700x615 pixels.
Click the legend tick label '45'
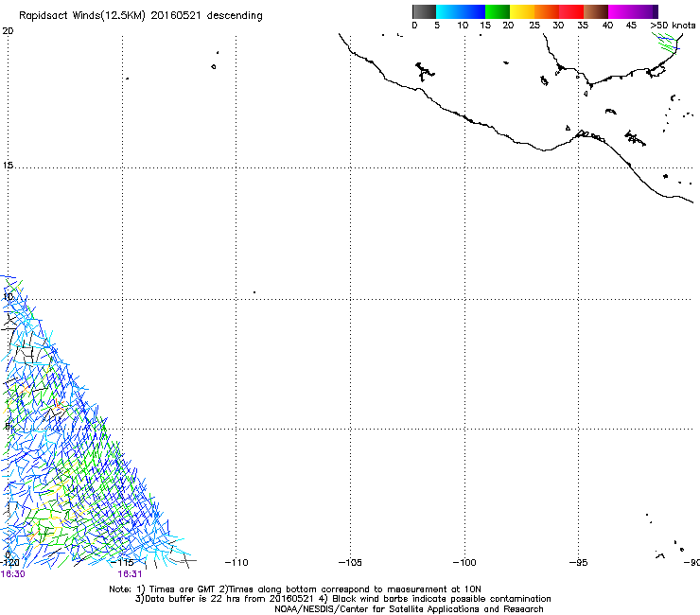(631, 25)
